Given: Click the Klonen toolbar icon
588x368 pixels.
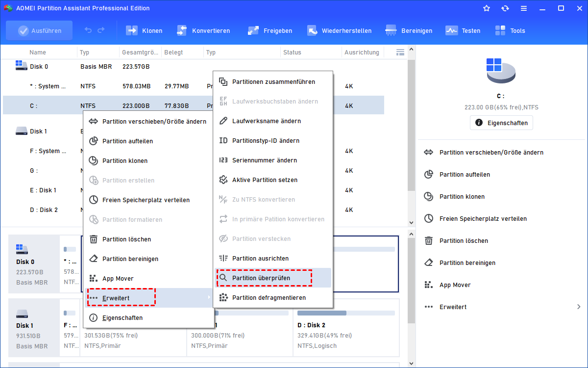Looking at the screenshot, I should [x=132, y=30].
